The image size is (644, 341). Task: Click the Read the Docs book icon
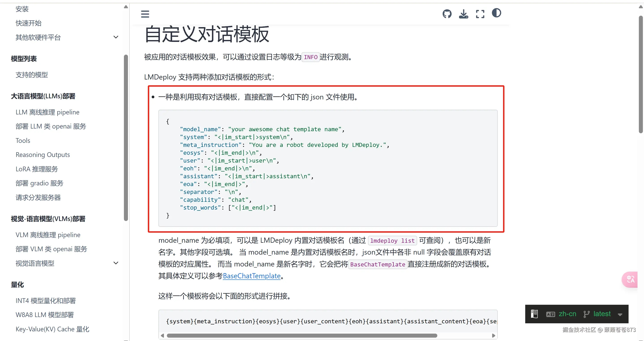534,314
